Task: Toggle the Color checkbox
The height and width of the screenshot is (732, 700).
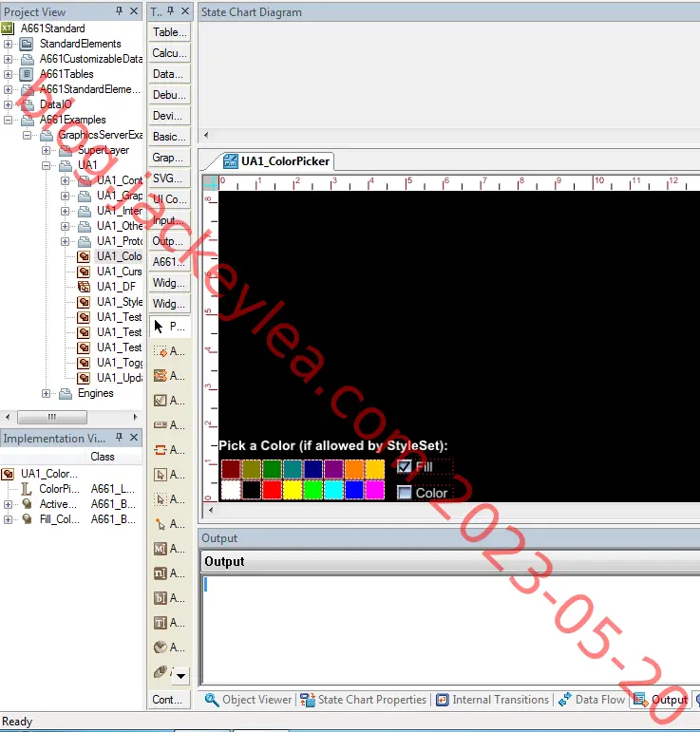Action: [404, 493]
